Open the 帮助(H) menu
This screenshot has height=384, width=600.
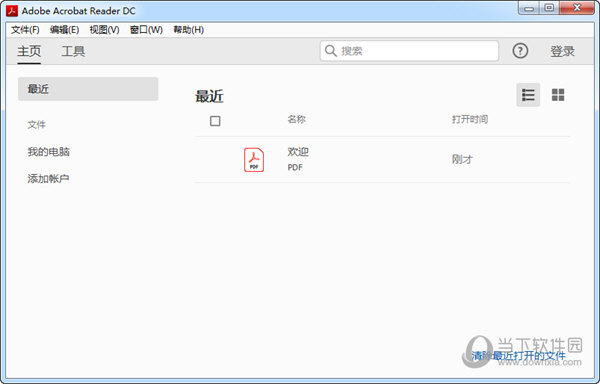click(x=189, y=30)
